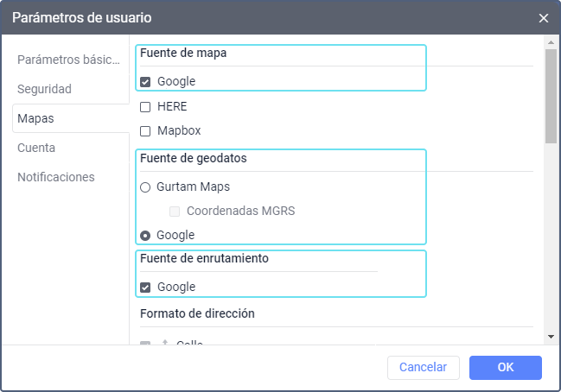Open the Notificaciones tab
The height and width of the screenshot is (392, 561).
click(56, 177)
